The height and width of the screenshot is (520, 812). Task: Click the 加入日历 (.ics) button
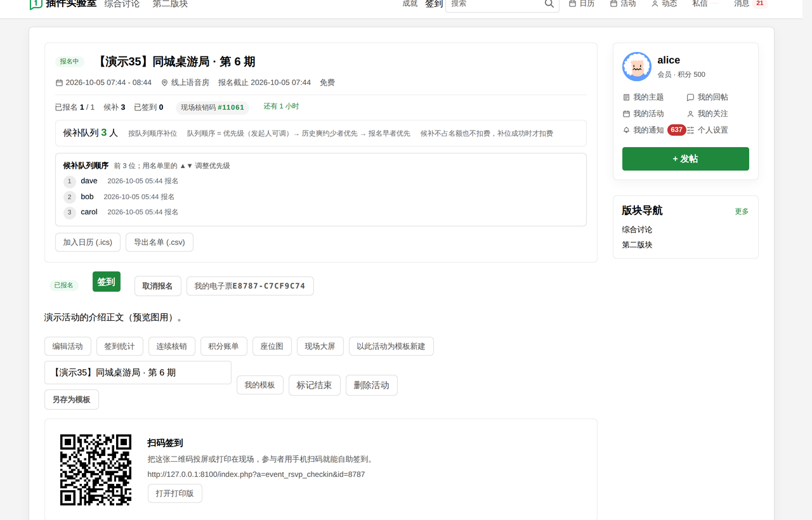click(x=88, y=242)
